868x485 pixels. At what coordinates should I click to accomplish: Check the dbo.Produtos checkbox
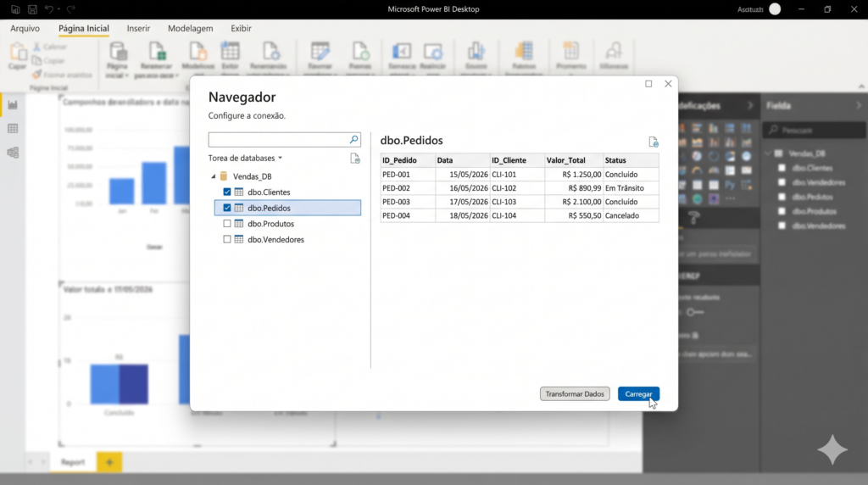point(227,224)
